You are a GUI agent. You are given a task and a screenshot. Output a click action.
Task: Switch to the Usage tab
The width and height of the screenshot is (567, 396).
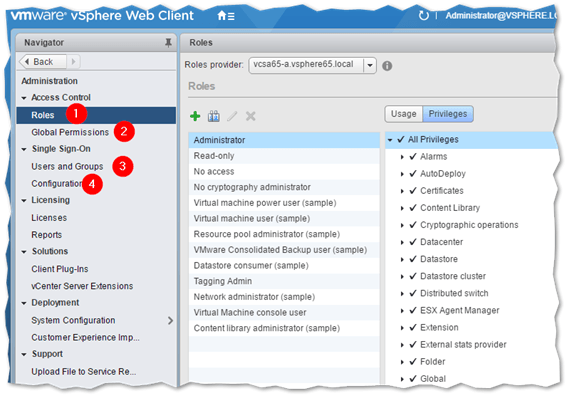pyautogui.click(x=404, y=114)
